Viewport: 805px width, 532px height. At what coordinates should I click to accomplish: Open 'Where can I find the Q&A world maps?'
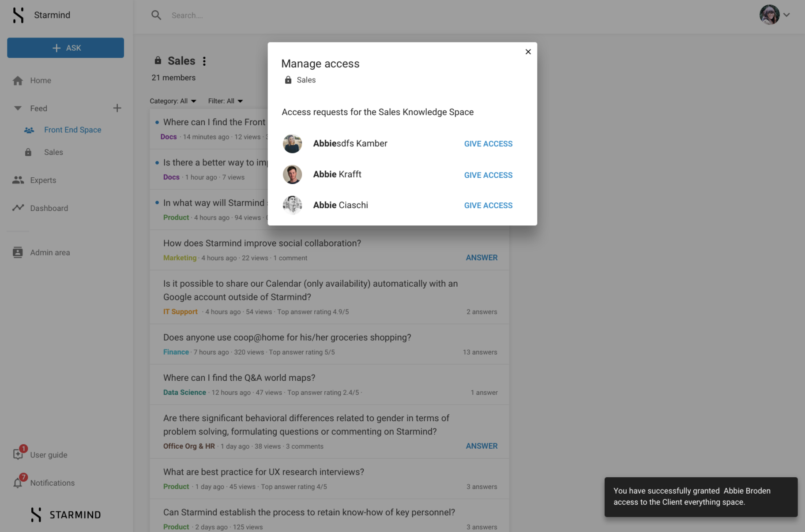[239, 378]
